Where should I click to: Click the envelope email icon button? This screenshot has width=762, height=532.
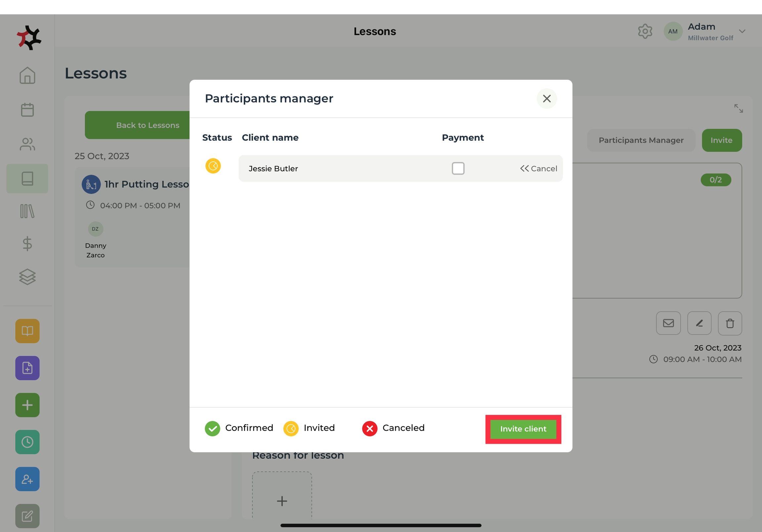(x=668, y=323)
